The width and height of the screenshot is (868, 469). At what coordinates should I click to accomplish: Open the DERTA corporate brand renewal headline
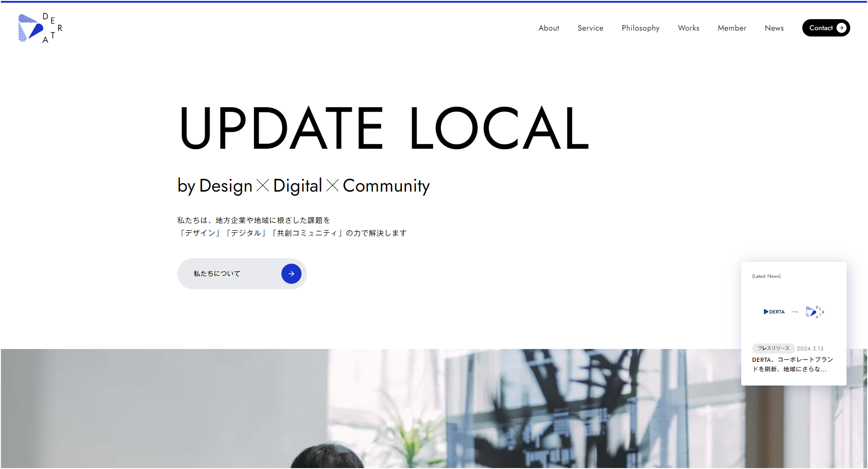(x=792, y=365)
